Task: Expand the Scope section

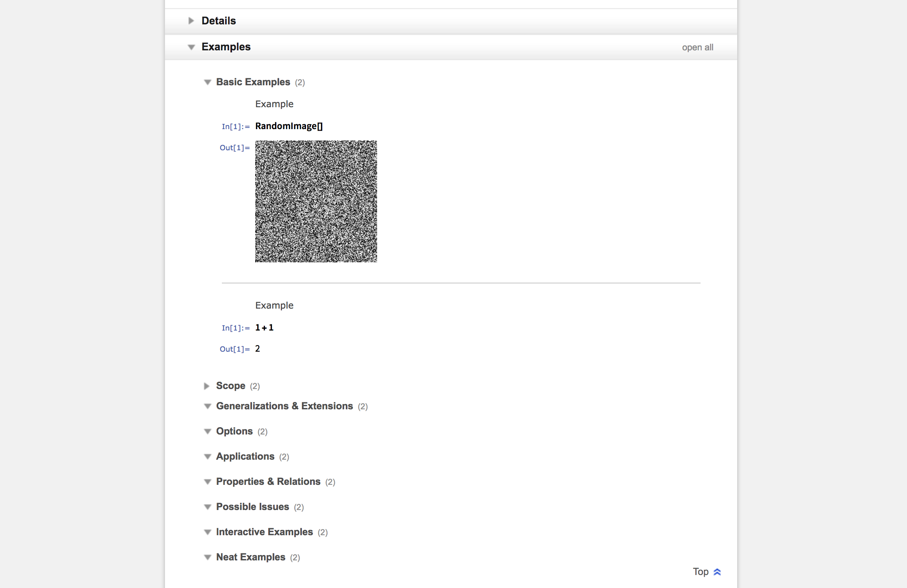Action: click(x=208, y=385)
